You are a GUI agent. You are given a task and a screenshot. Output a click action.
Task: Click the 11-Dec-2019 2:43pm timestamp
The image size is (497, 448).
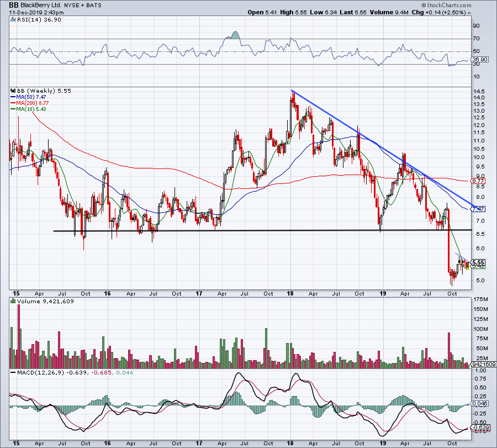36,13
